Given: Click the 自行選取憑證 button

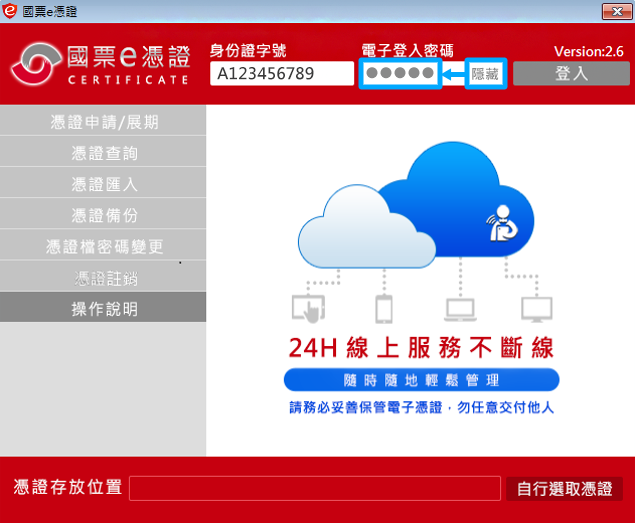Looking at the screenshot, I should (x=564, y=489).
